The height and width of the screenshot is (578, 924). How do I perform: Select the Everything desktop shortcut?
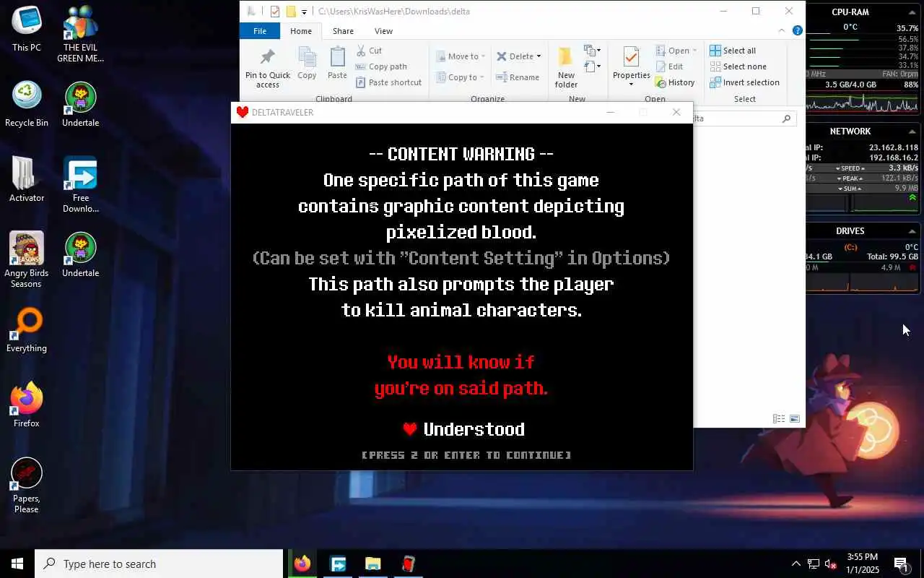click(x=27, y=329)
